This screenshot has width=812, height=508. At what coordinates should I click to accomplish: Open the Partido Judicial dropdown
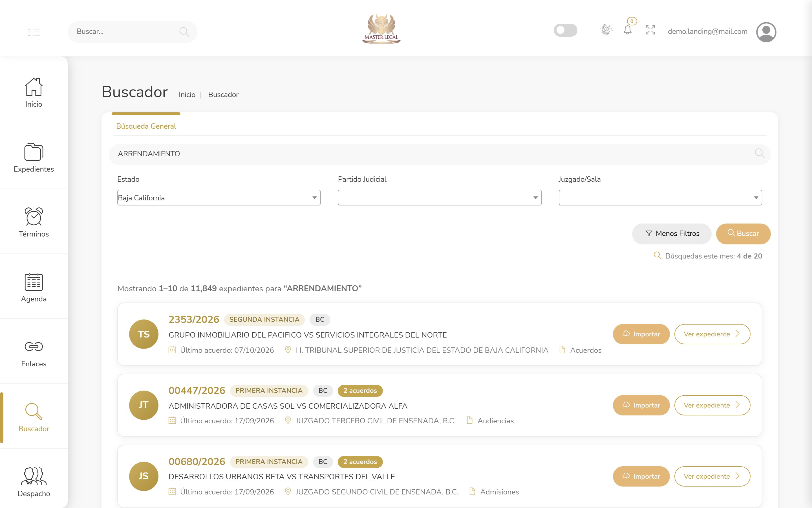[x=440, y=198]
